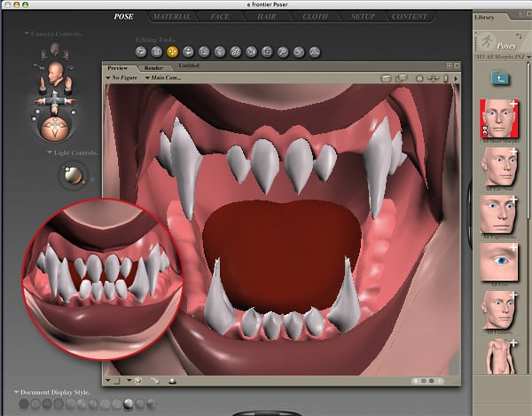Collapse the Light Controls section
The image size is (532, 416).
click(50, 153)
